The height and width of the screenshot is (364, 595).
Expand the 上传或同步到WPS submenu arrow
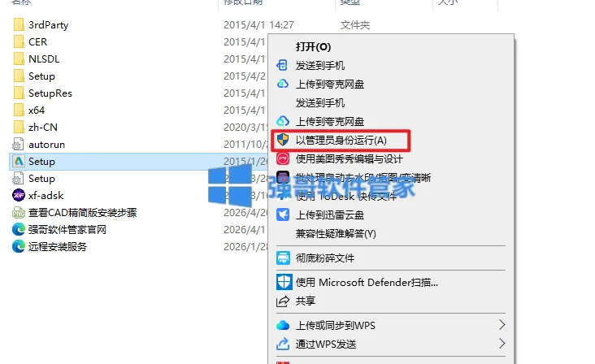pos(502,325)
